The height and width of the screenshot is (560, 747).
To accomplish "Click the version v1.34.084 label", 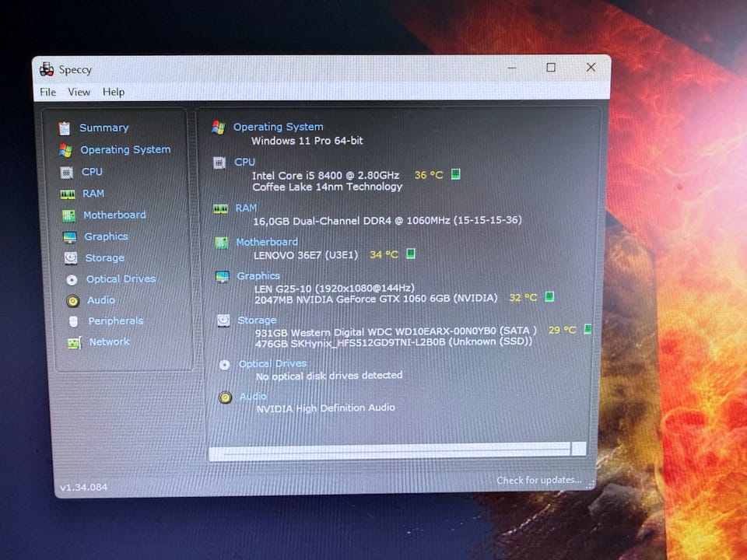I will pos(83,487).
